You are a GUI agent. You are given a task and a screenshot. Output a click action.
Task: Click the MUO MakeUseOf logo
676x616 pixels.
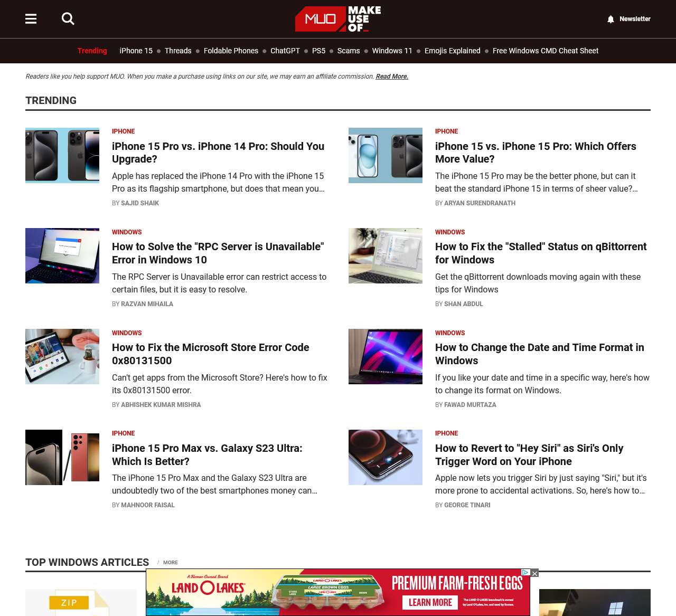click(338, 19)
